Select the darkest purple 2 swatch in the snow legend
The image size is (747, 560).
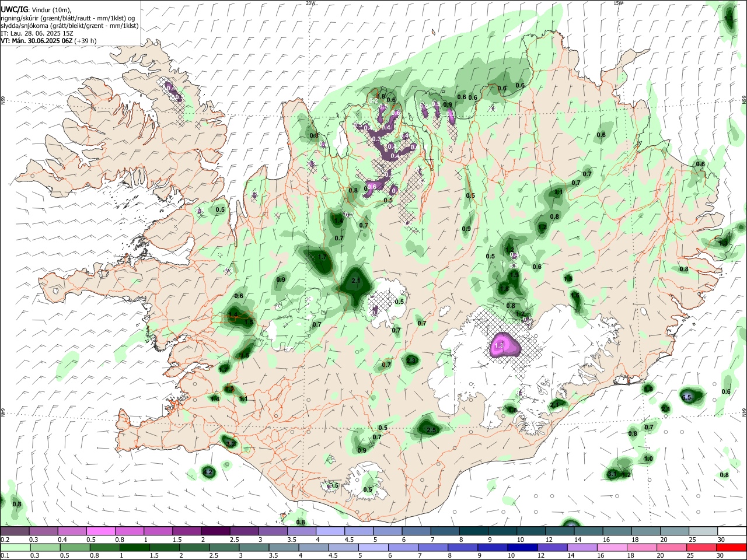click(215, 531)
